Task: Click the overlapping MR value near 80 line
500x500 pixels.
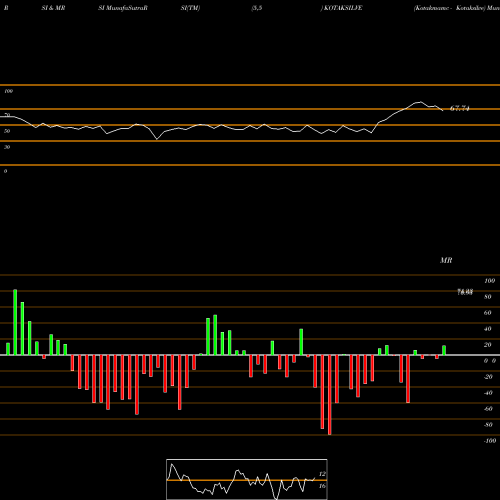Action: pyautogui.click(x=465, y=292)
